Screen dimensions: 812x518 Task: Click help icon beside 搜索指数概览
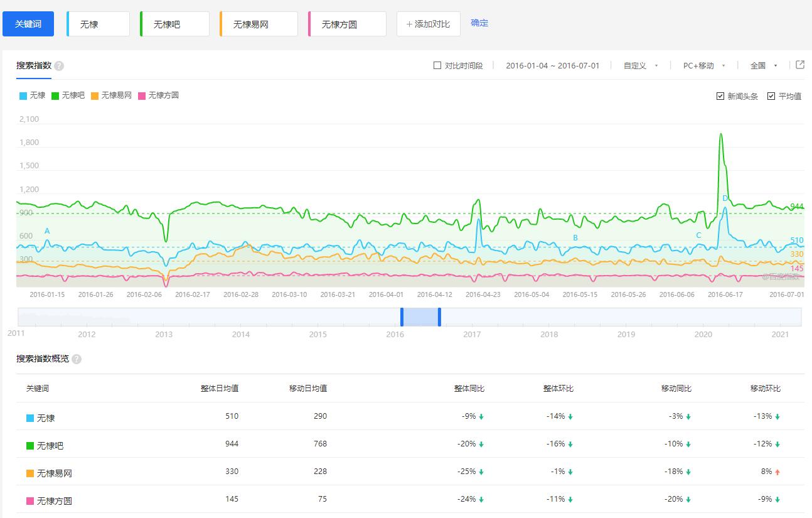77,359
